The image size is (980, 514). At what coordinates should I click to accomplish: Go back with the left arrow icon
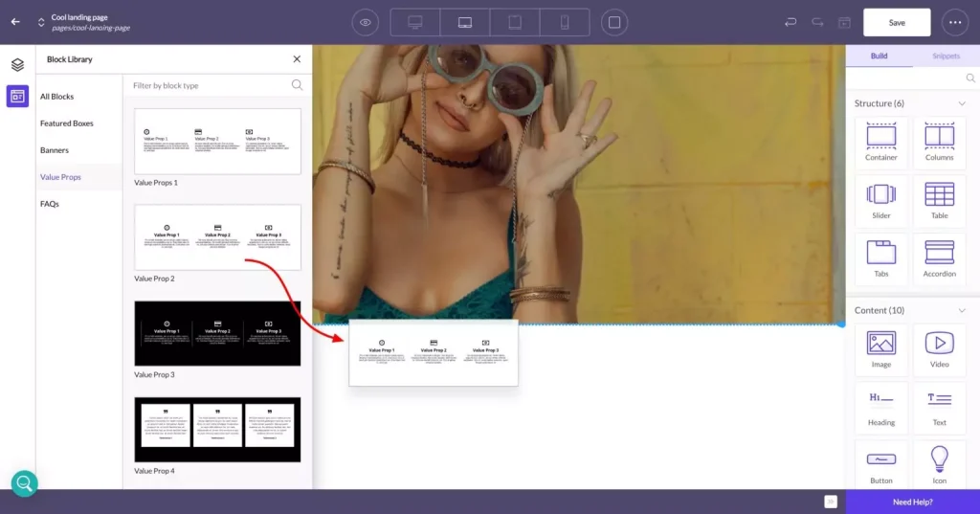15,22
